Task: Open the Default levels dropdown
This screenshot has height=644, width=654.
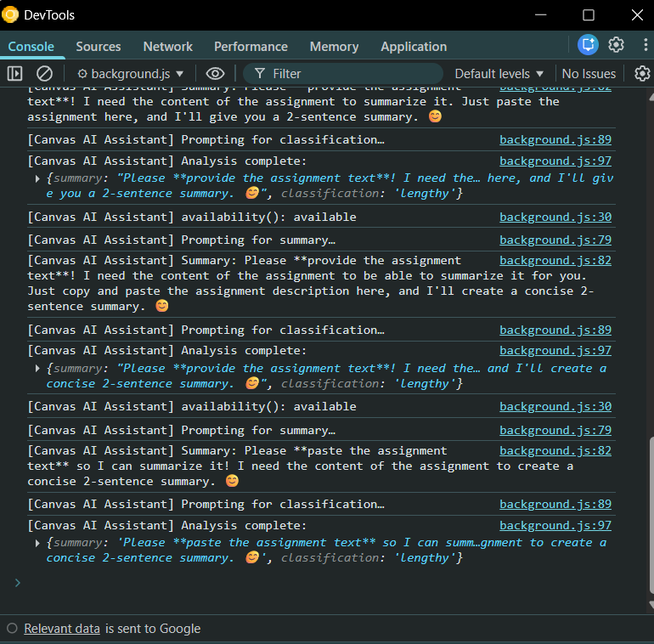Action: click(x=499, y=74)
